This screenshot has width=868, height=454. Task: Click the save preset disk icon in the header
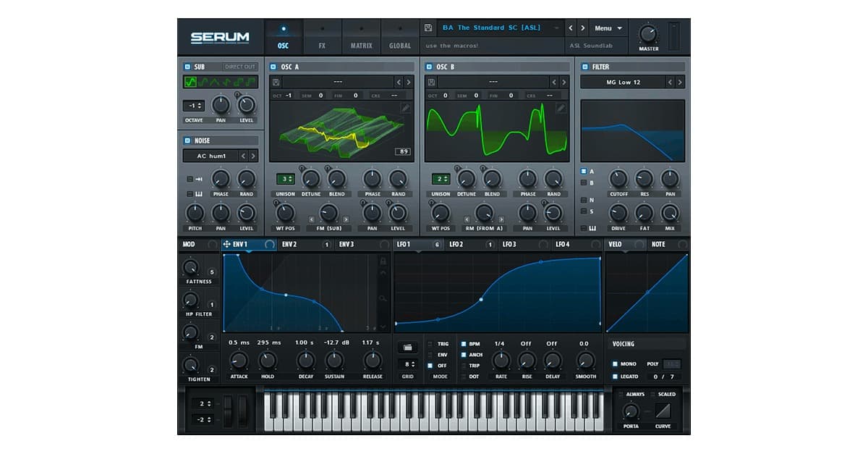pos(428,28)
